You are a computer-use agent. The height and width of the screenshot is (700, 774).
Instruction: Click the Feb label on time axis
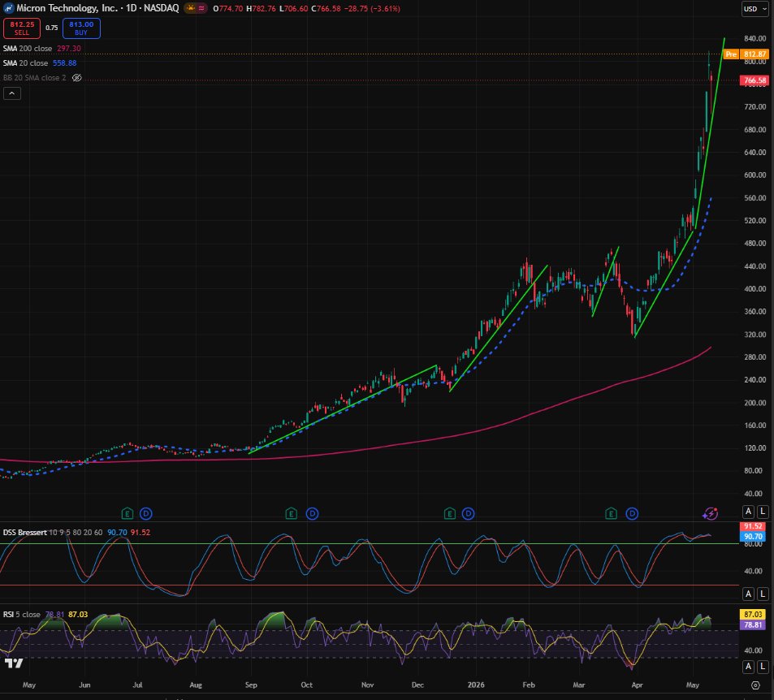pos(529,685)
